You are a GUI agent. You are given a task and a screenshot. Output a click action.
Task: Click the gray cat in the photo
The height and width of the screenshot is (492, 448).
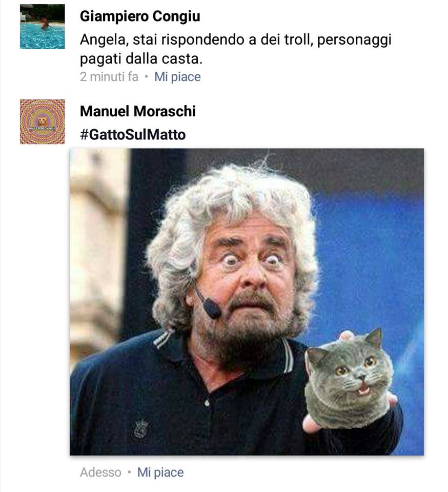point(348,379)
